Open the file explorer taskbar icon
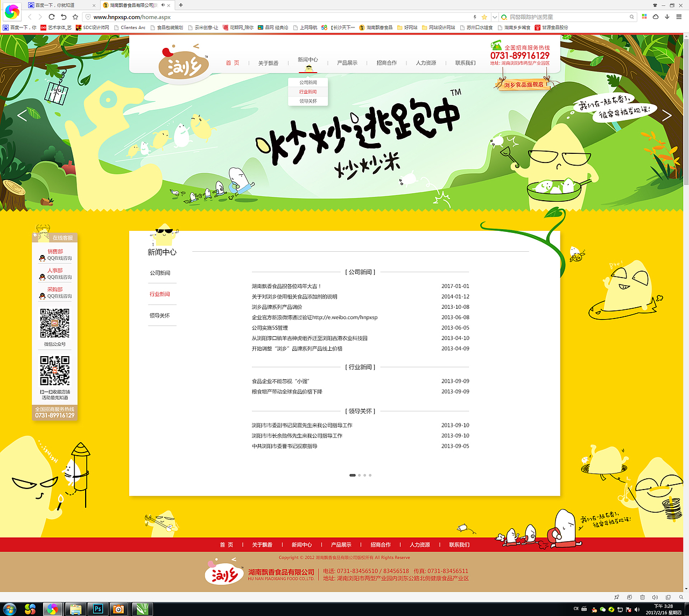The image size is (689, 616). click(75, 609)
